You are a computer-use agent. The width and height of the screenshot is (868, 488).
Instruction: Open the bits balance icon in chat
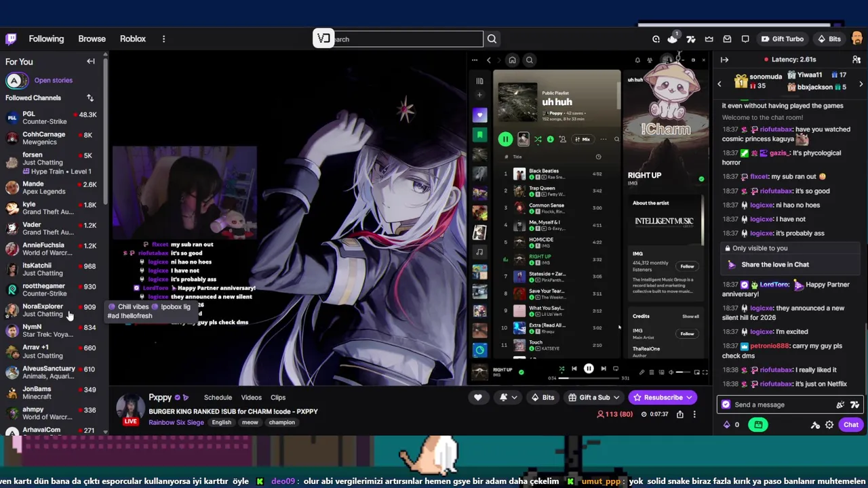[x=727, y=425]
